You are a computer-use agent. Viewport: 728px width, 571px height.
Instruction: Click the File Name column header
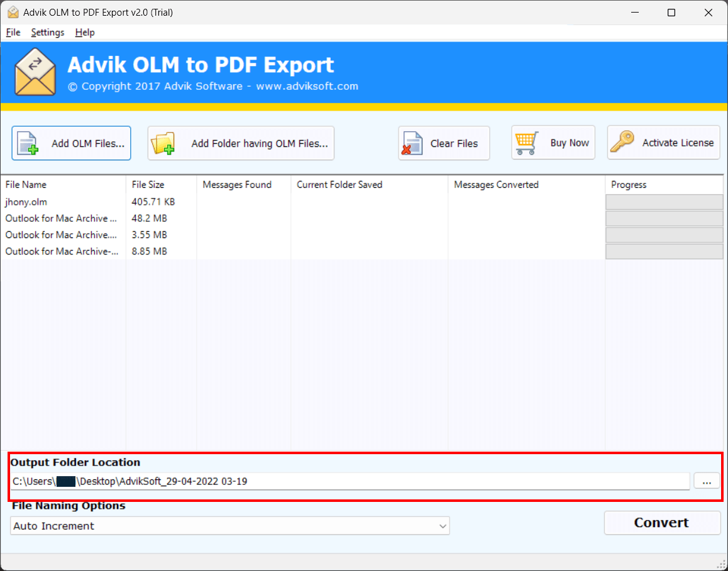click(x=63, y=185)
